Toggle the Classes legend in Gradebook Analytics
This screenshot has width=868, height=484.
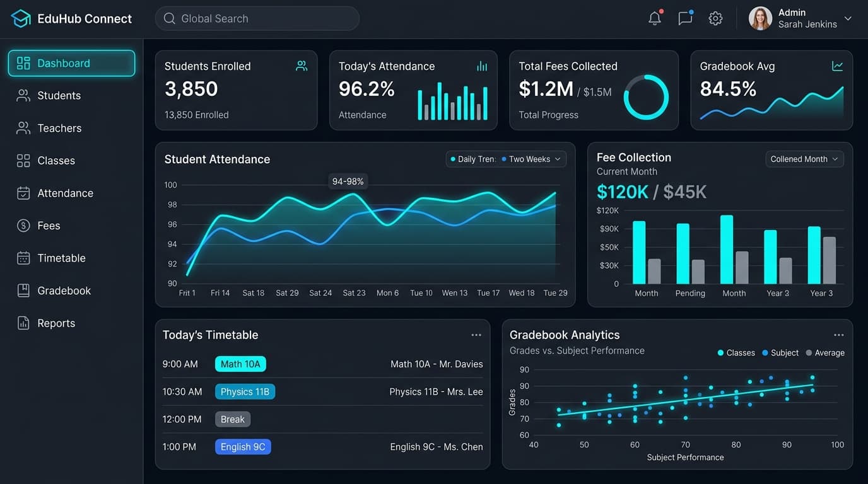tap(736, 353)
